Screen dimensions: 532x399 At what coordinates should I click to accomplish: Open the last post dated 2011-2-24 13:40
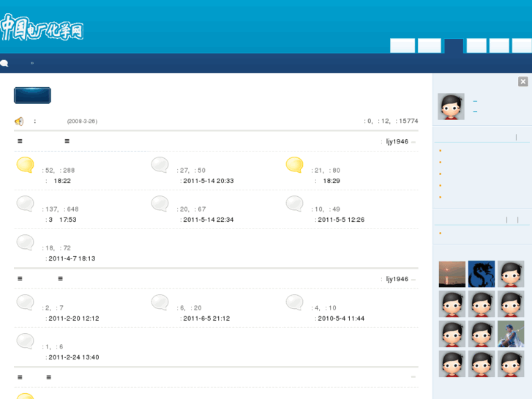tap(74, 357)
